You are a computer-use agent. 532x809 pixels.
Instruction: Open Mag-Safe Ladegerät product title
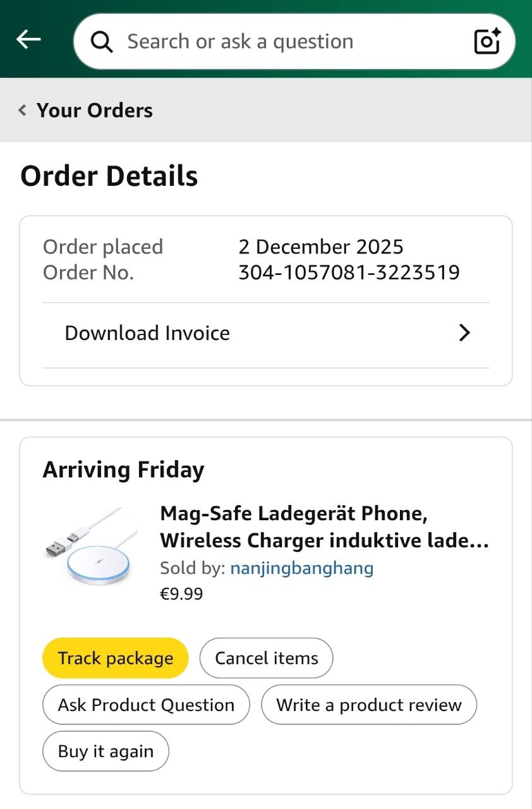[324, 527]
